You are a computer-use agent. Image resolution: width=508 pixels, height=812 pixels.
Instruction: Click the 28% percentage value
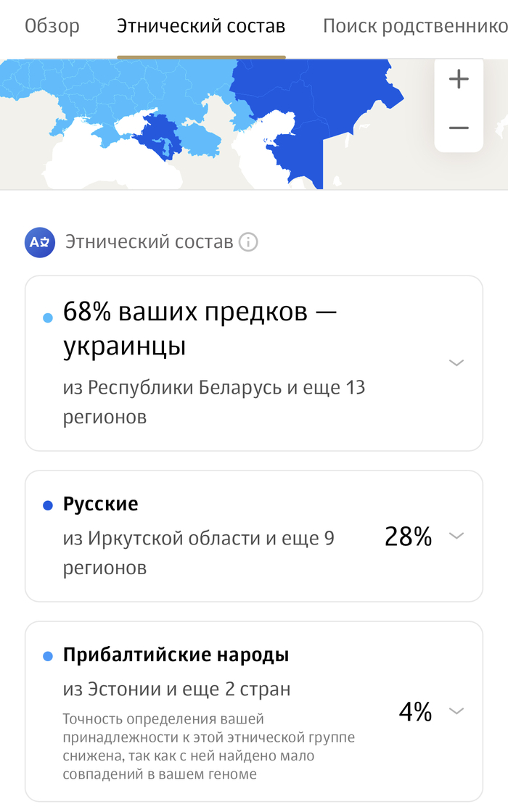coord(408,536)
